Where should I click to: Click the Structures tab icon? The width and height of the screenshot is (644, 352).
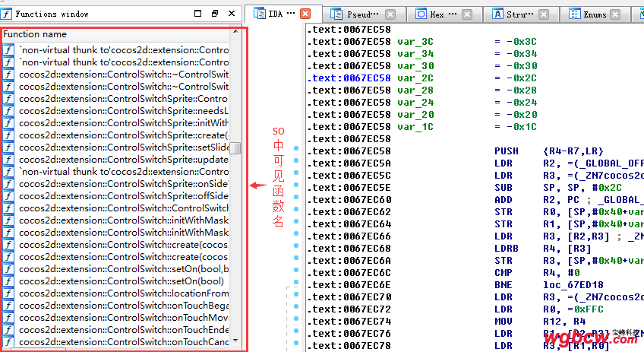click(497, 14)
